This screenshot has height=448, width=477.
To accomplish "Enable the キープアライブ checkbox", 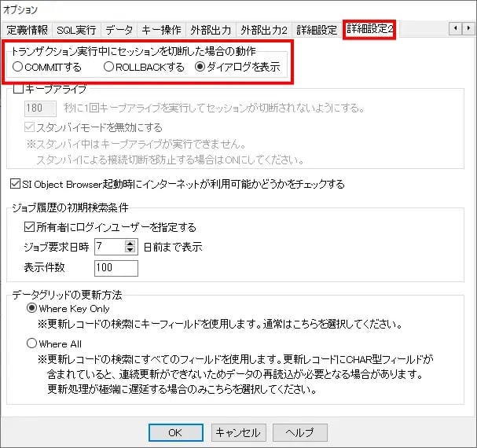I will point(18,90).
